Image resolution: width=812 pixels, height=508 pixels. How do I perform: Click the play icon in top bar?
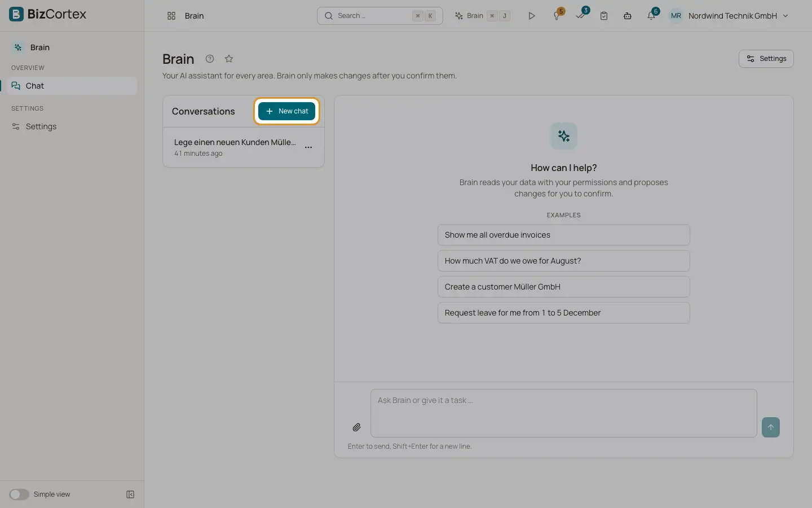532,16
